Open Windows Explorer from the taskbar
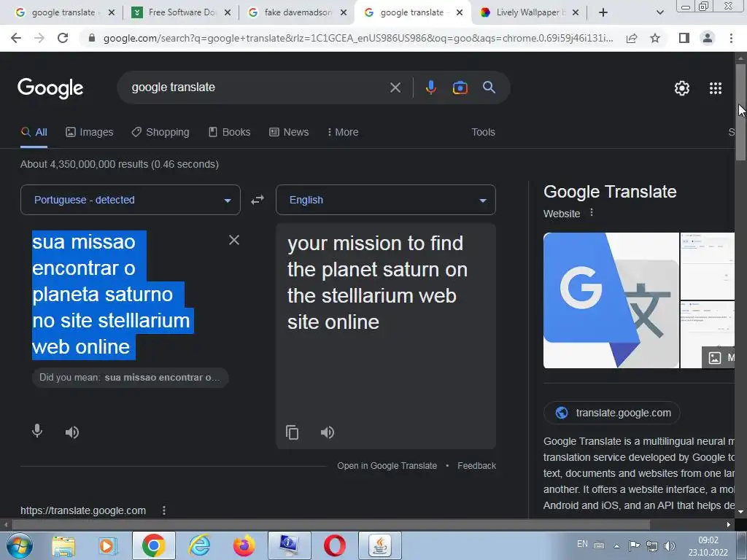Screen dimensions: 747x560 (x=63, y=545)
